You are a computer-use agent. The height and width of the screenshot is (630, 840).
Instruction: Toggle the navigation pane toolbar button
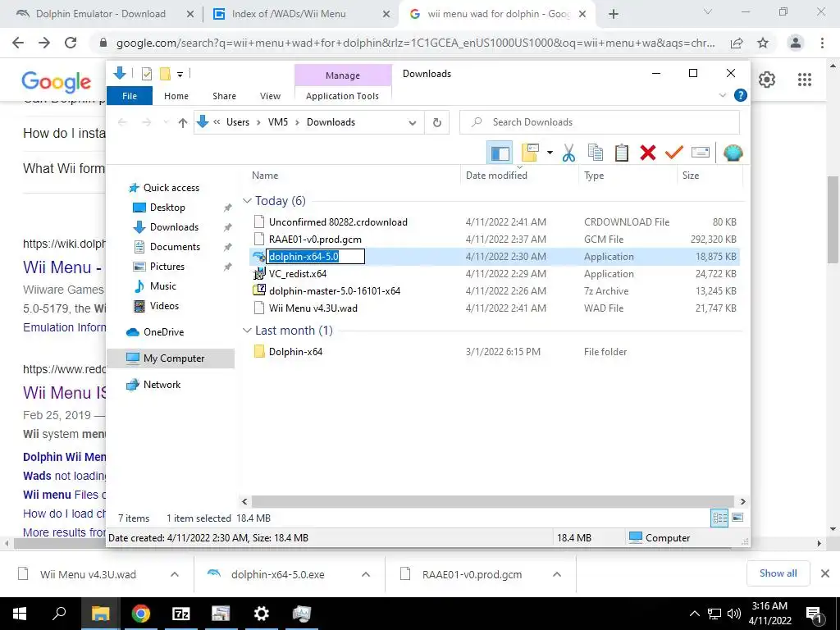tap(500, 153)
